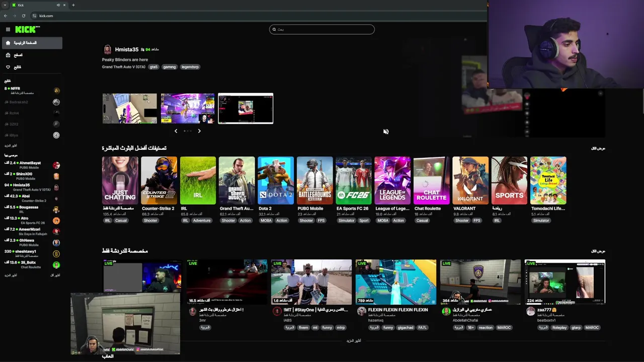
Task: Expand show more under the following list
Action: click(x=11, y=145)
